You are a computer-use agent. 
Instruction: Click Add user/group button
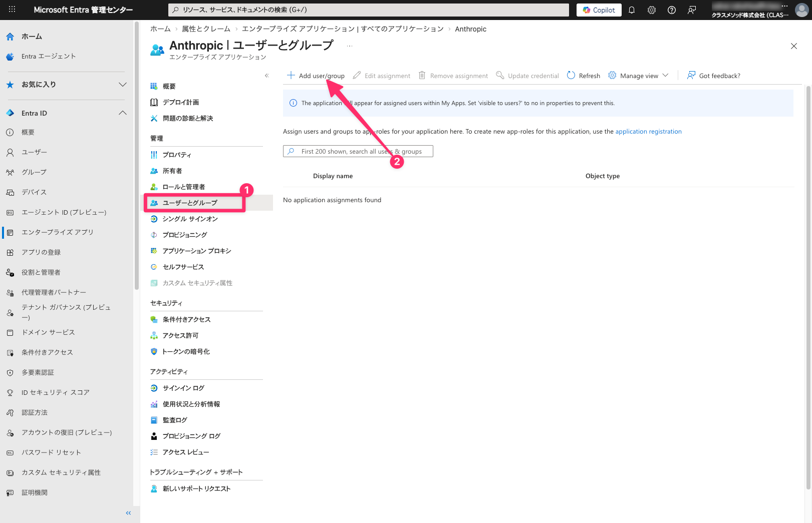(x=316, y=76)
